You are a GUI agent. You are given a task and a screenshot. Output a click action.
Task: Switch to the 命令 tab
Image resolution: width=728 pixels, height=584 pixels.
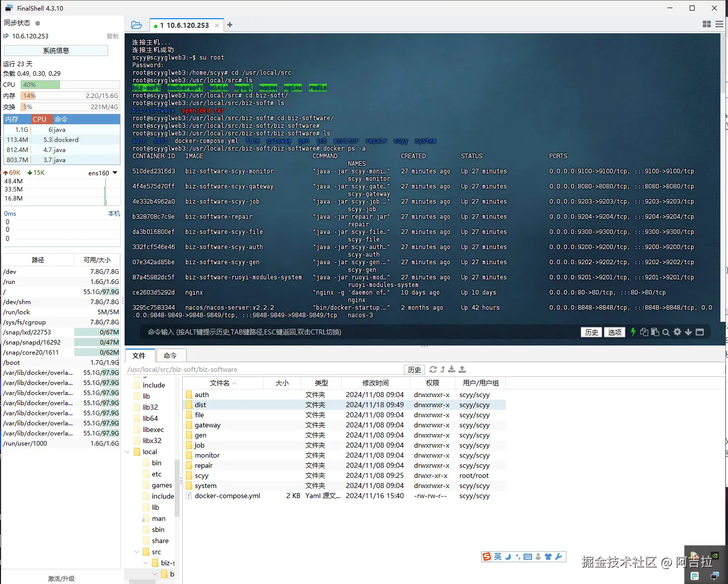(170, 356)
